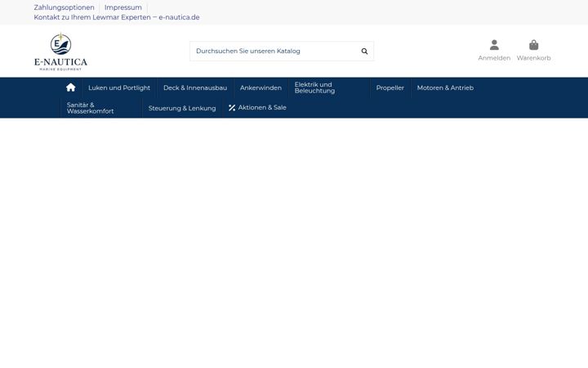Click the Warenkorb text label
This screenshot has width=588, height=368.
533,58
